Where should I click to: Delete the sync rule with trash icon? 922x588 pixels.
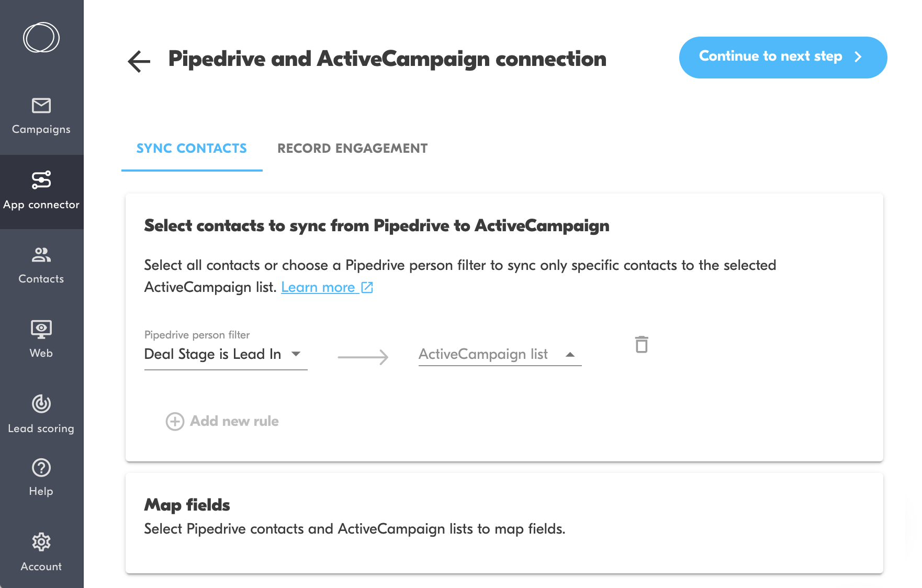coord(642,345)
